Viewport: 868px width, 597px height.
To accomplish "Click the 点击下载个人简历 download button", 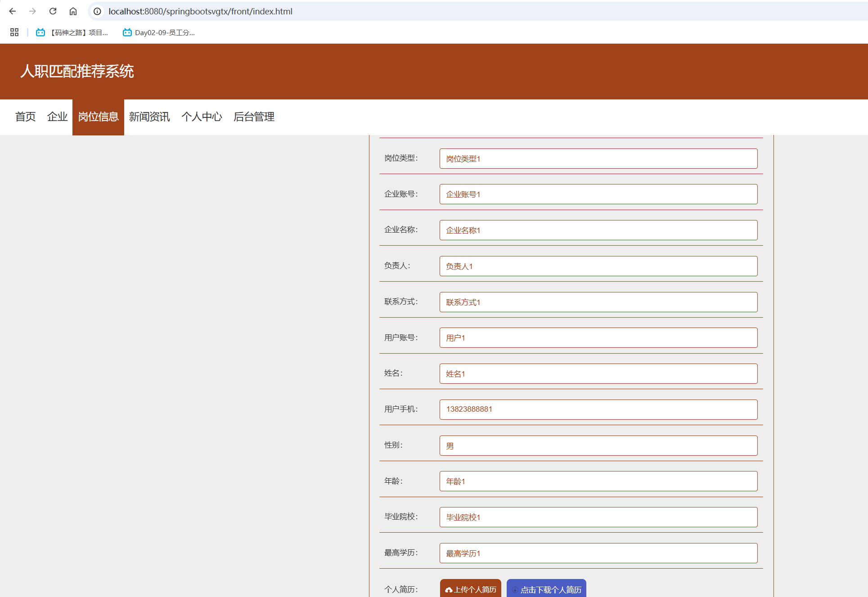I will 546,589.
